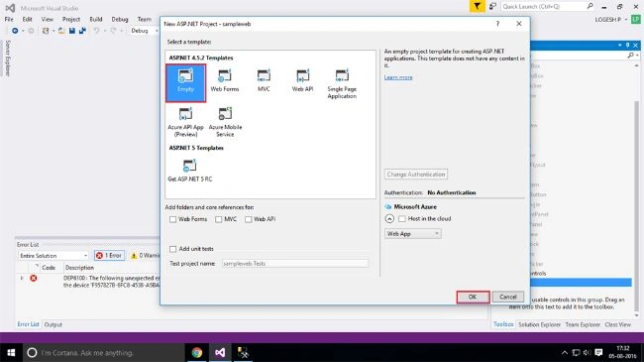Click the New Project toolbar icon
This screenshot has height=362, width=644.
coord(46,31)
